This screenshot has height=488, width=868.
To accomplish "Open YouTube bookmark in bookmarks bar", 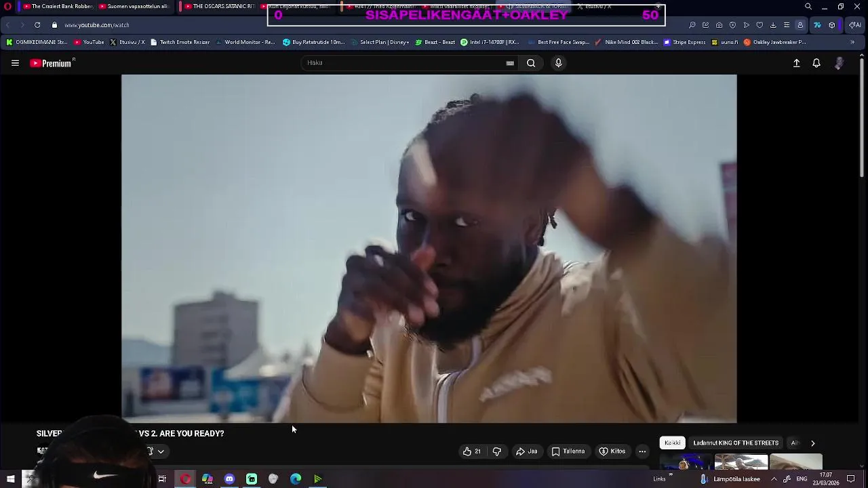I will [89, 42].
